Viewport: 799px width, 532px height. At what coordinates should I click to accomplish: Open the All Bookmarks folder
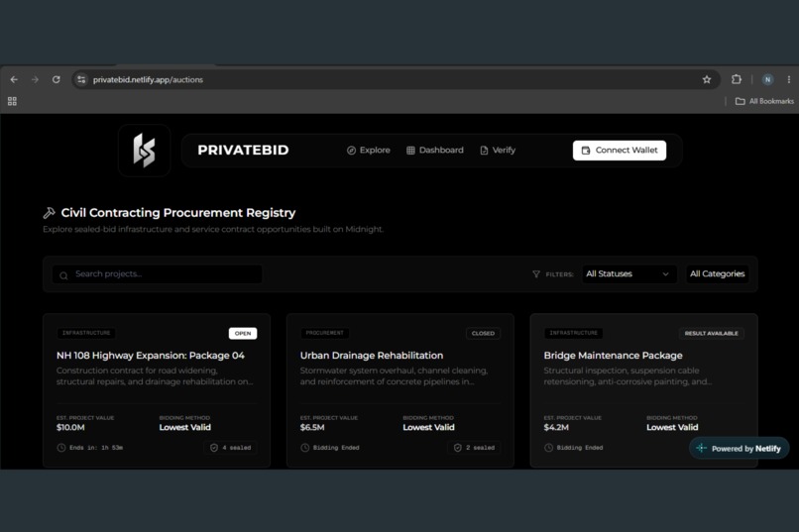[x=764, y=101]
